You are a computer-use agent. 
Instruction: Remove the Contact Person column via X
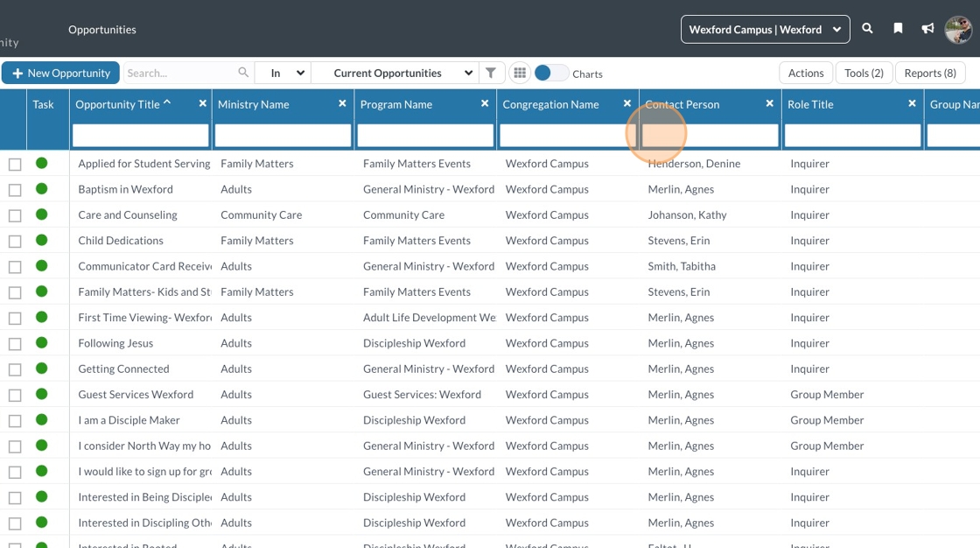point(769,103)
